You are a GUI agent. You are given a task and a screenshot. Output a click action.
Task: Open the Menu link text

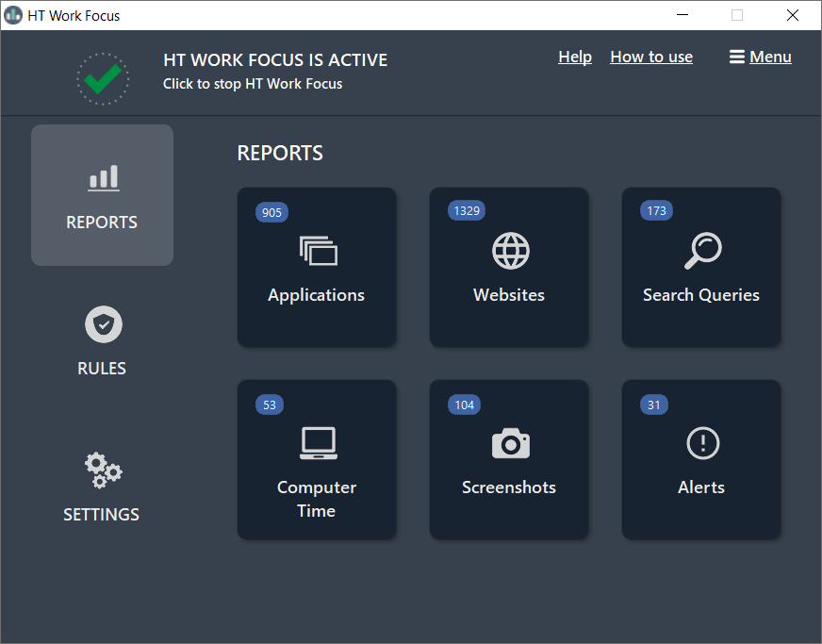tap(770, 57)
